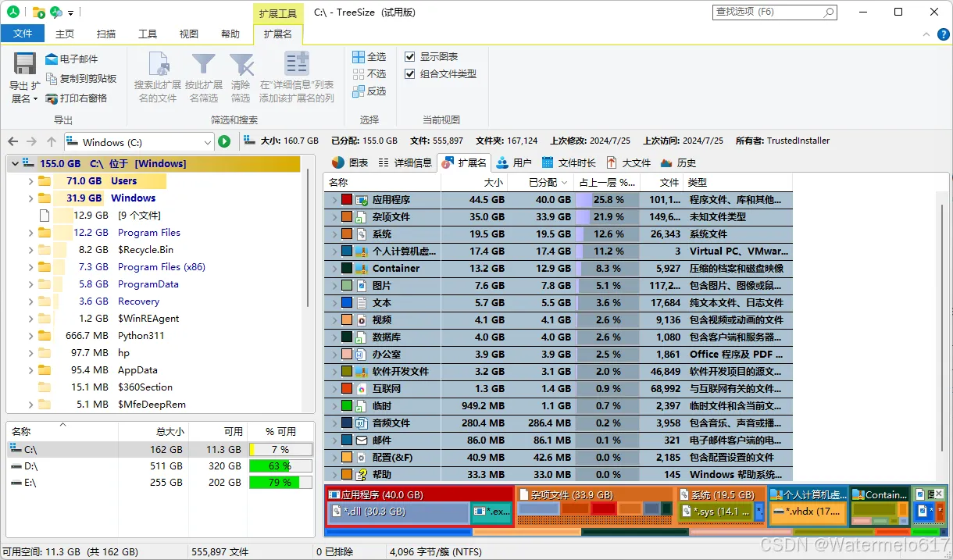953x560 pixels.
Task: Click the 帮助 row question icon
Action: 362,475
